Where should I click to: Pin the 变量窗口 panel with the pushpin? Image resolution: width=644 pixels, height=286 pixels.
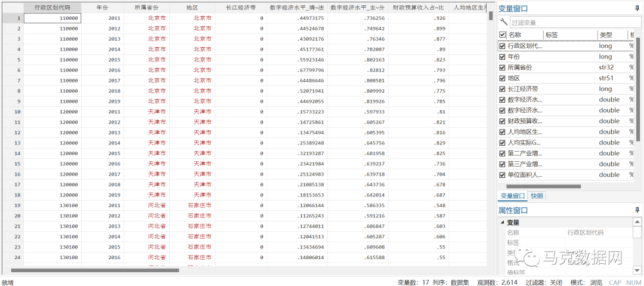click(x=637, y=8)
